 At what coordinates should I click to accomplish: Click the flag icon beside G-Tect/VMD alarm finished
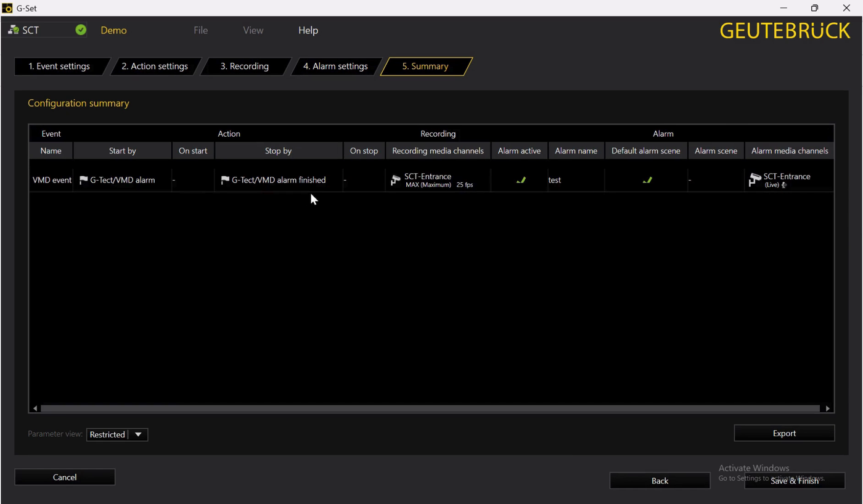tap(225, 181)
